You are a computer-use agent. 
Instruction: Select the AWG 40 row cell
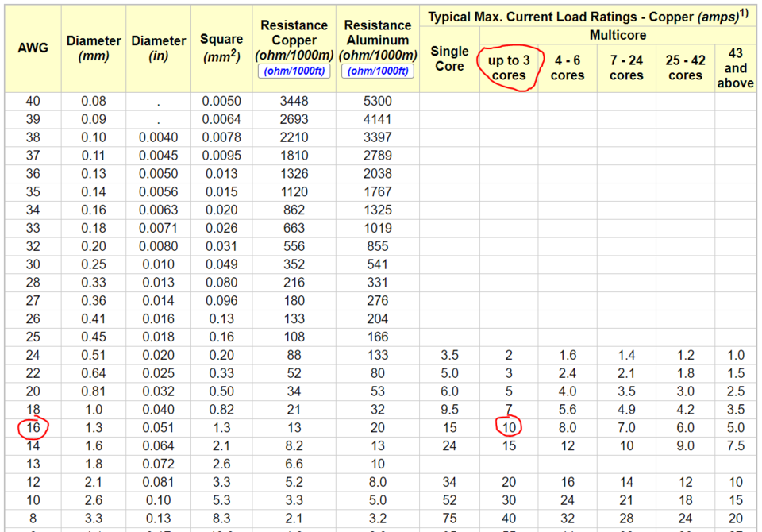pos(33,101)
